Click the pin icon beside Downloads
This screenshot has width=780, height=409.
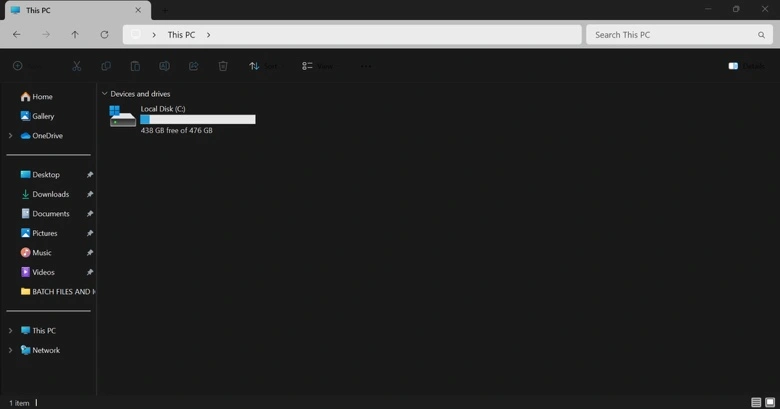(x=90, y=194)
